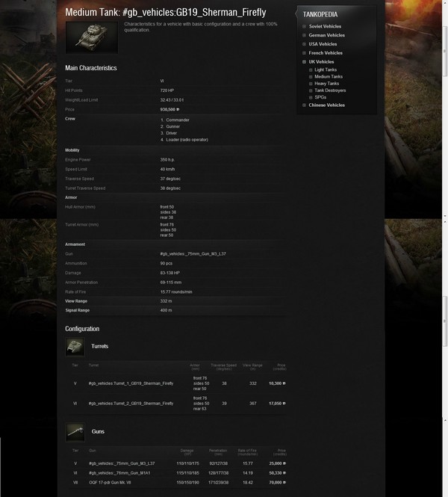Expand the Soviet Vehicles tree node
448x497 pixels.
click(305, 26)
